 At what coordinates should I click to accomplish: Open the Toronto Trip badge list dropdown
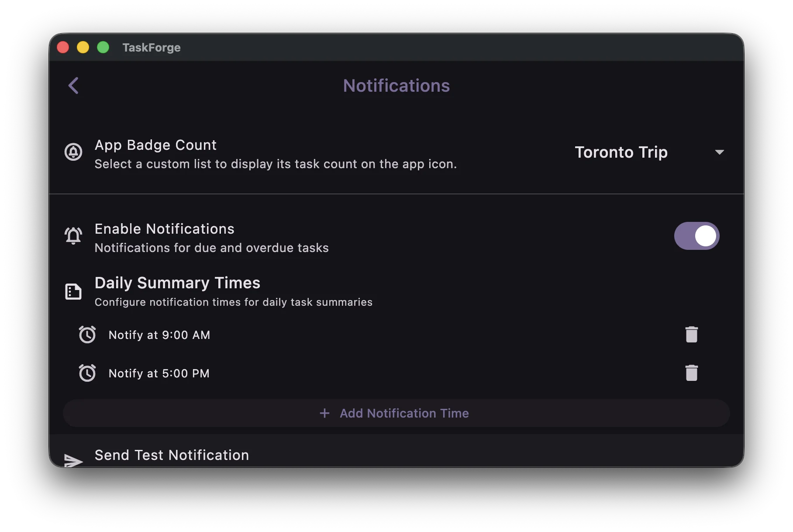tap(649, 152)
